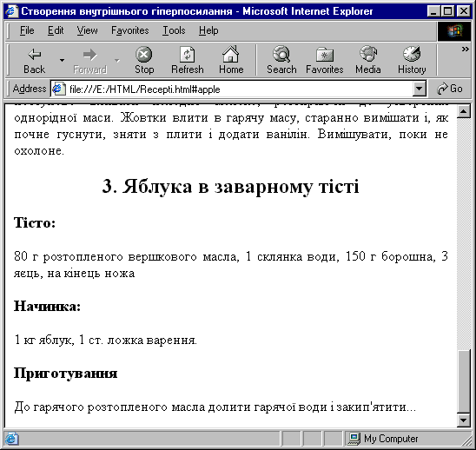
Task: Open the Search pane toolbar button
Action: pyautogui.click(x=281, y=61)
